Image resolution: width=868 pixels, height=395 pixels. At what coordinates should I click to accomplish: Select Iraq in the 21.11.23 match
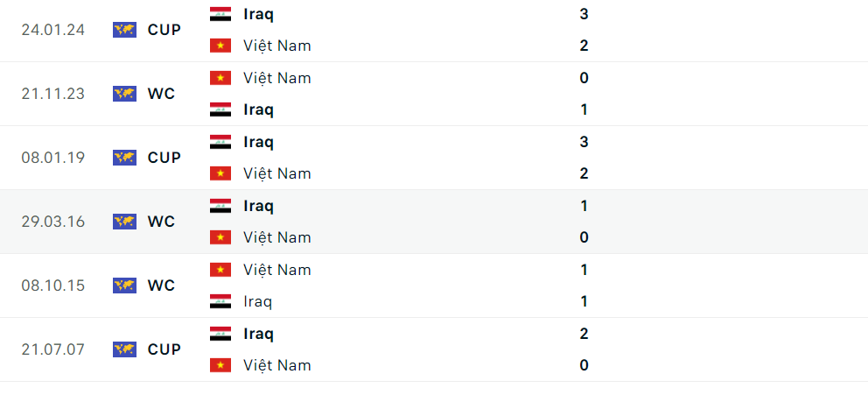click(x=258, y=109)
